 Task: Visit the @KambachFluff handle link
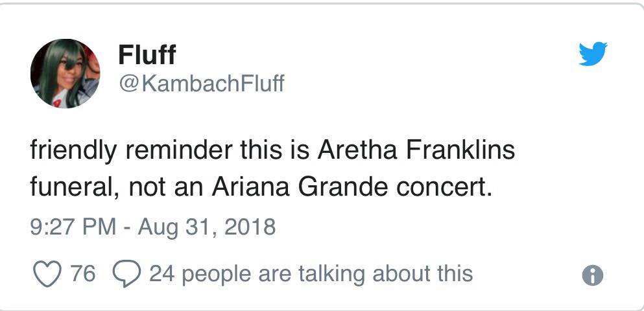[201, 84]
